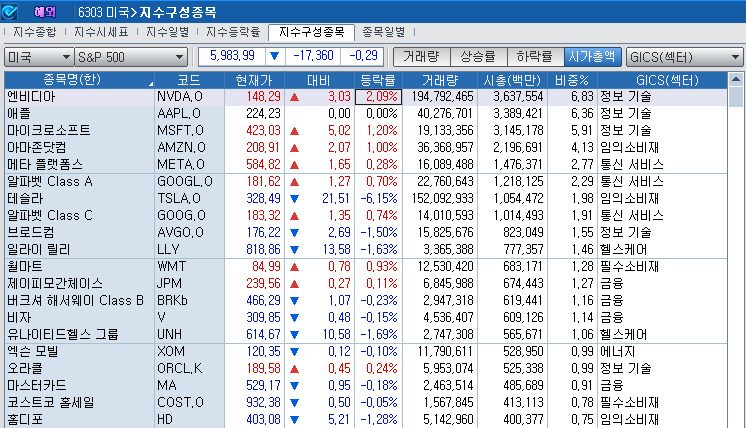This screenshot has height=428, width=746.
Task: Click the blue down arrow in TSLA.O row
Action: tap(294, 199)
